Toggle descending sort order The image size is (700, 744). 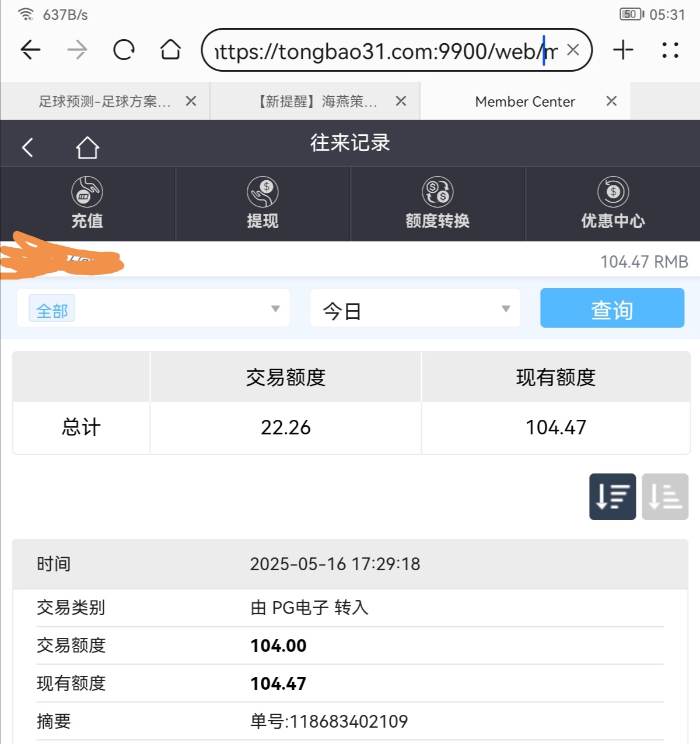(x=612, y=497)
